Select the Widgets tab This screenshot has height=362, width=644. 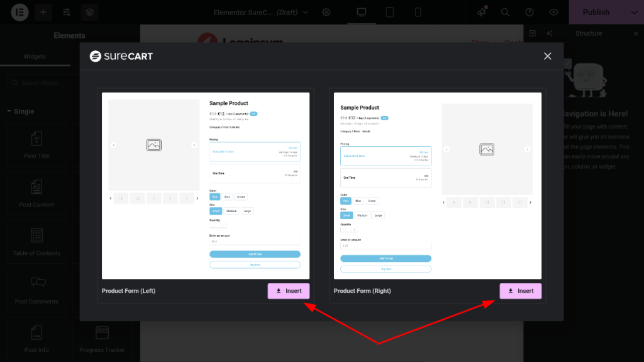35,56
